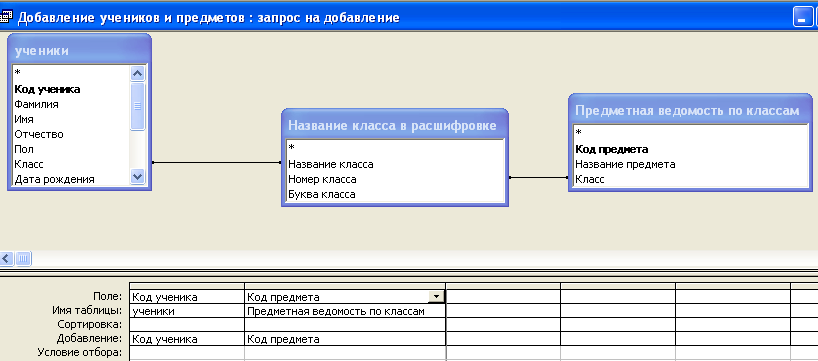
Task: Select Пол field in ученики table
Action: (x=24, y=149)
